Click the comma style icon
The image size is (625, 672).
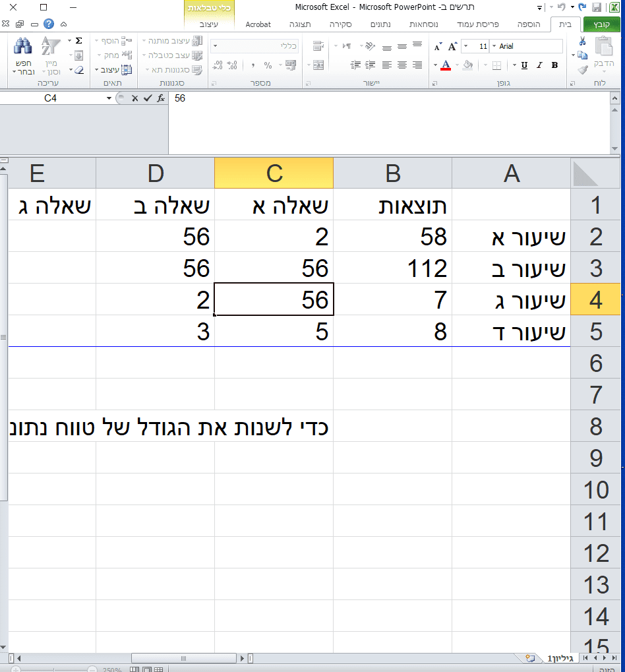[x=253, y=65]
